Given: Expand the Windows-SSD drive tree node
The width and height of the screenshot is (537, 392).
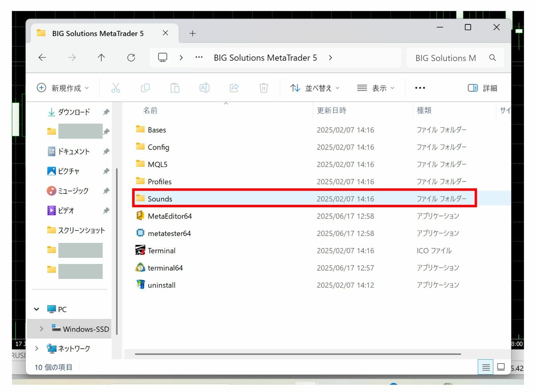Looking at the screenshot, I should pos(42,329).
